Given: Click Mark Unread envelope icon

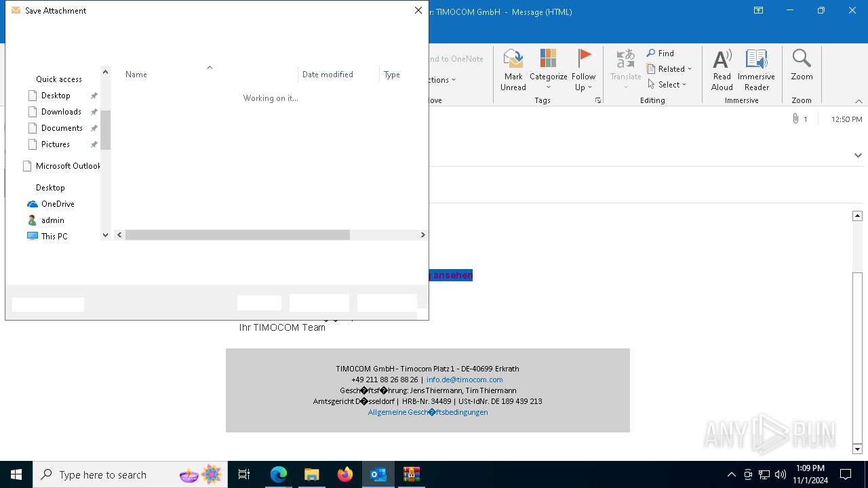Looking at the screenshot, I should (513, 59).
